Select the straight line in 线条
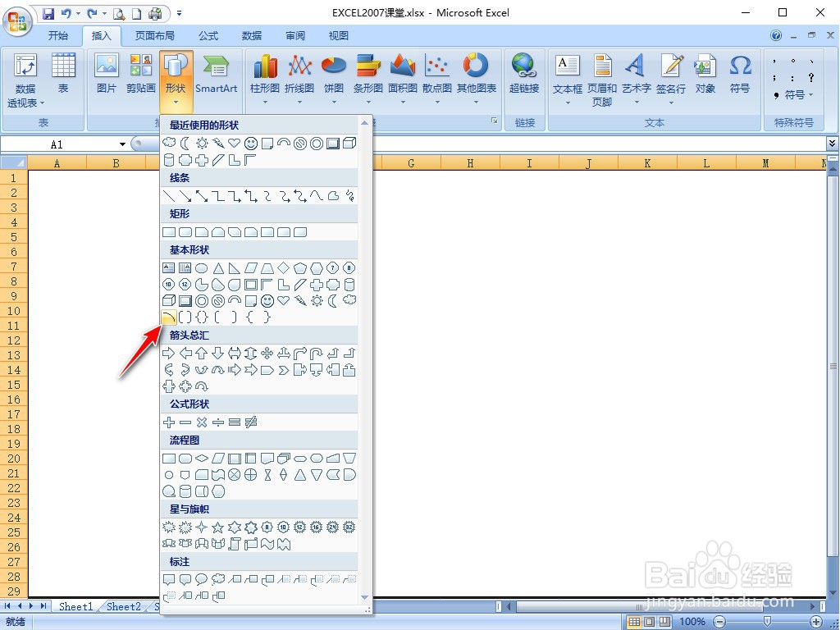This screenshot has width=840, height=630. 169,196
